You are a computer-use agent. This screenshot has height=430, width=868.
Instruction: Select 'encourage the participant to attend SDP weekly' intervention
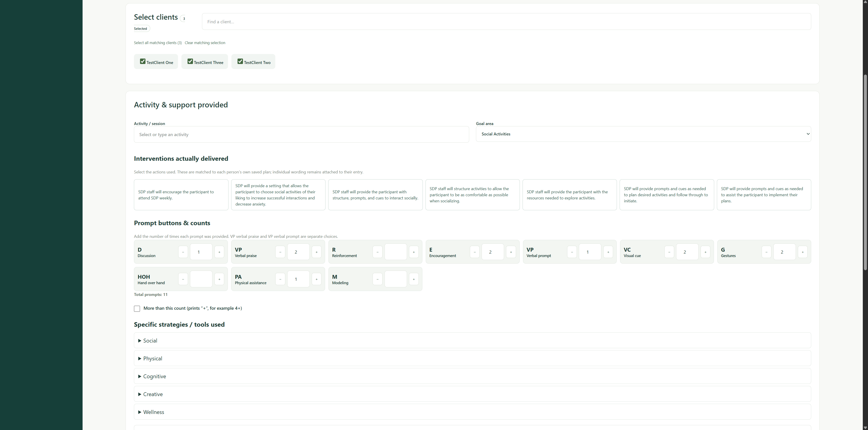181,195
